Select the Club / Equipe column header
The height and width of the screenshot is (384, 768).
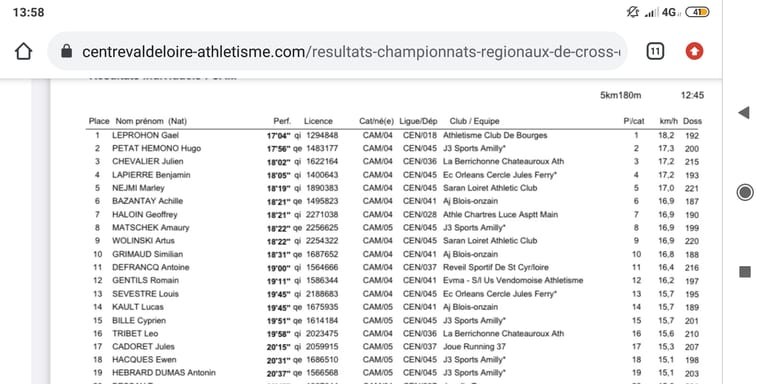click(474, 121)
